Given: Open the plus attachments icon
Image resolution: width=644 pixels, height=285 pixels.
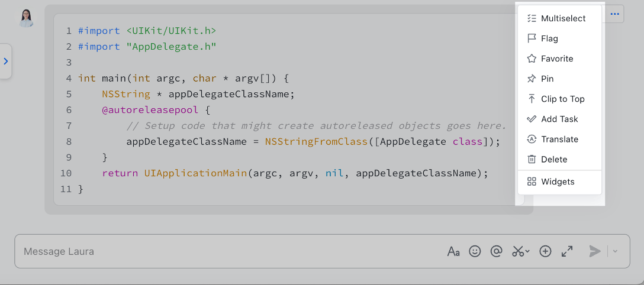Looking at the screenshot, I should [x=546, y=251].
